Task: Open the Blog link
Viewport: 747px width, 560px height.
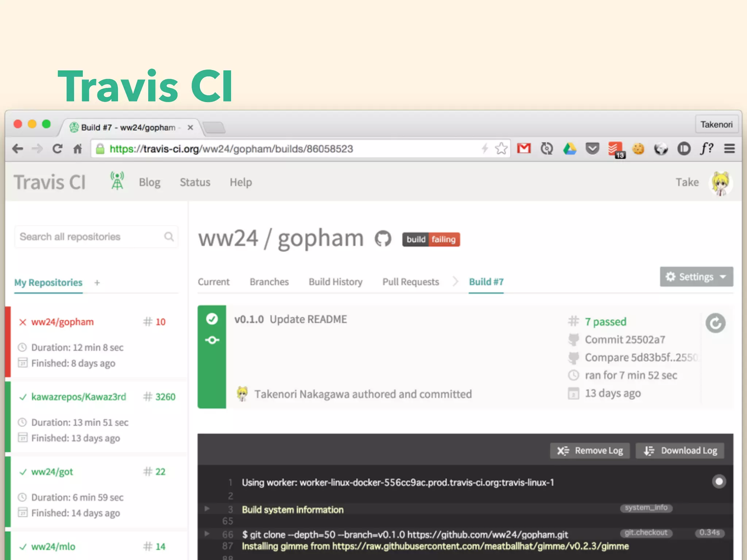Action: tap(150, 182)
